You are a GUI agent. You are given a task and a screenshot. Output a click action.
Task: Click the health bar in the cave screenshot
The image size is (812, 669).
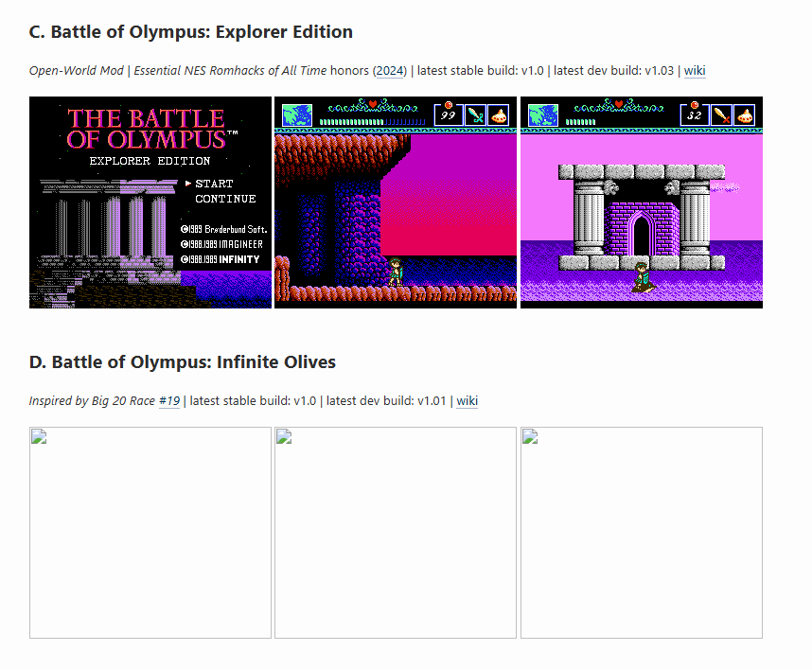tap(372, 121)
